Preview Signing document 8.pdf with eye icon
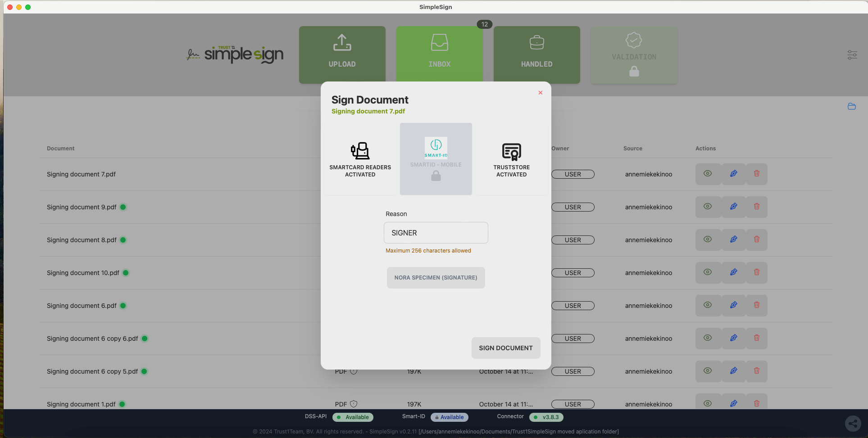This screenshot has width=868, height=438. click(x=708, y=239)
